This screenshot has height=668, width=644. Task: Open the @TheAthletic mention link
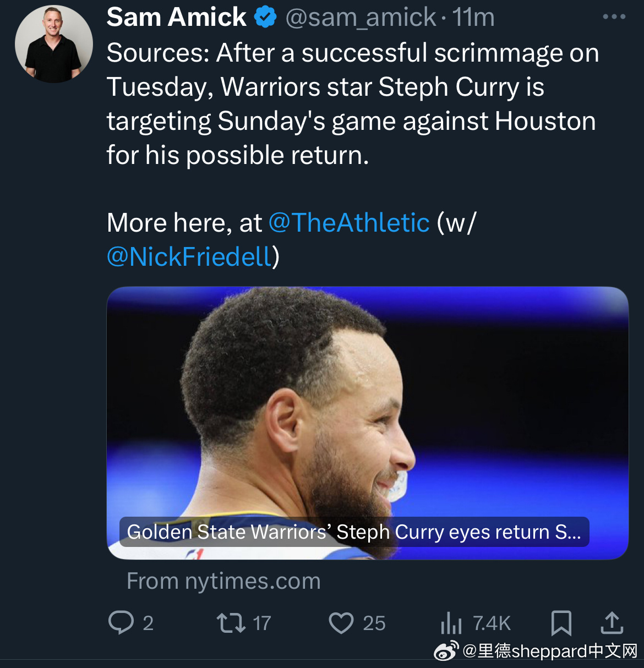[x=349, y=223]
